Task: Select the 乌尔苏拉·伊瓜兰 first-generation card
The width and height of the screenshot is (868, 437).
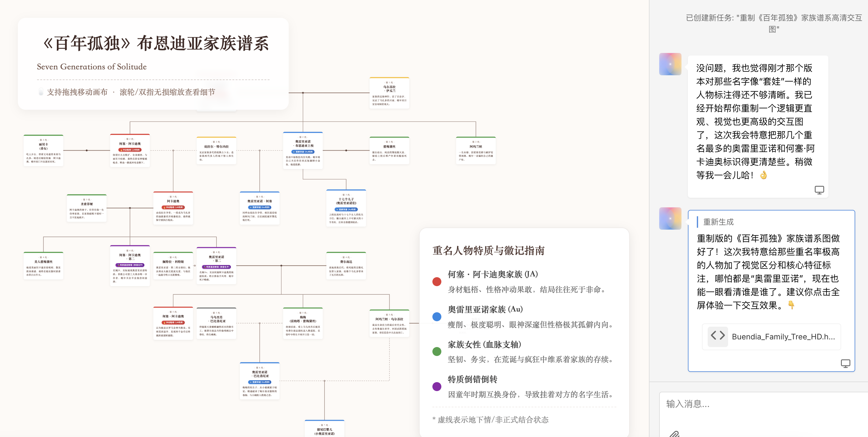Action: pyautogui.click(x=389, y=93)
